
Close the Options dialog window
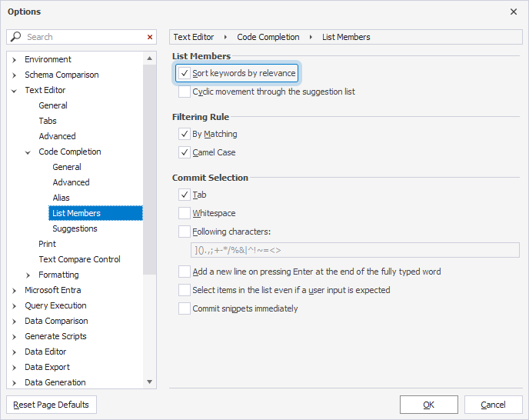click(514, 12)
